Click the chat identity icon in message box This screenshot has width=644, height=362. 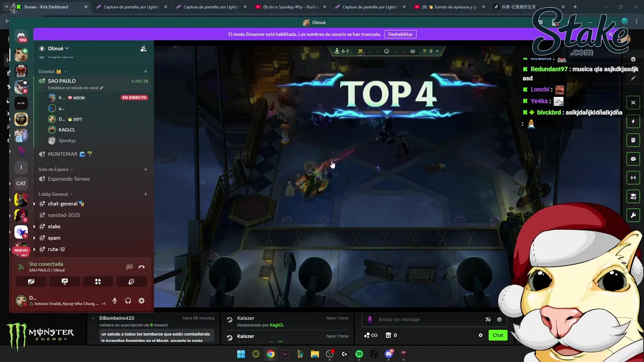370,319
